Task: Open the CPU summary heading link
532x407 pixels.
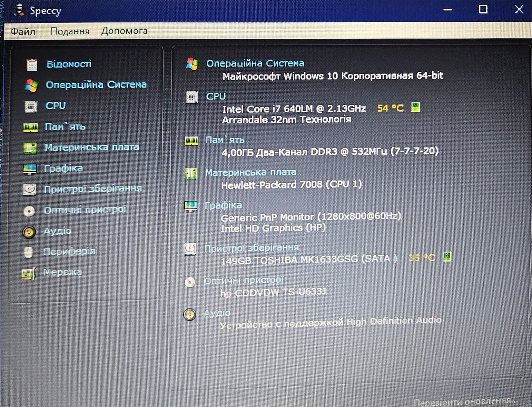Action: [216, 96]
